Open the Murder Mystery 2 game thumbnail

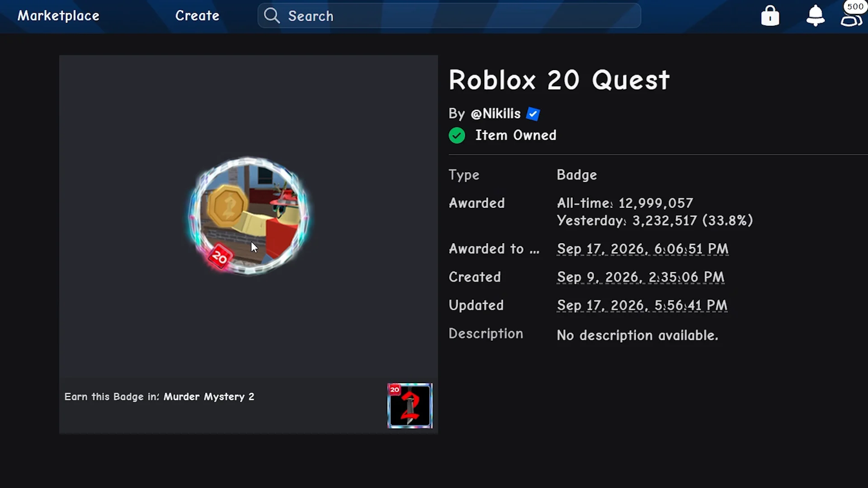tap(410, 406)
